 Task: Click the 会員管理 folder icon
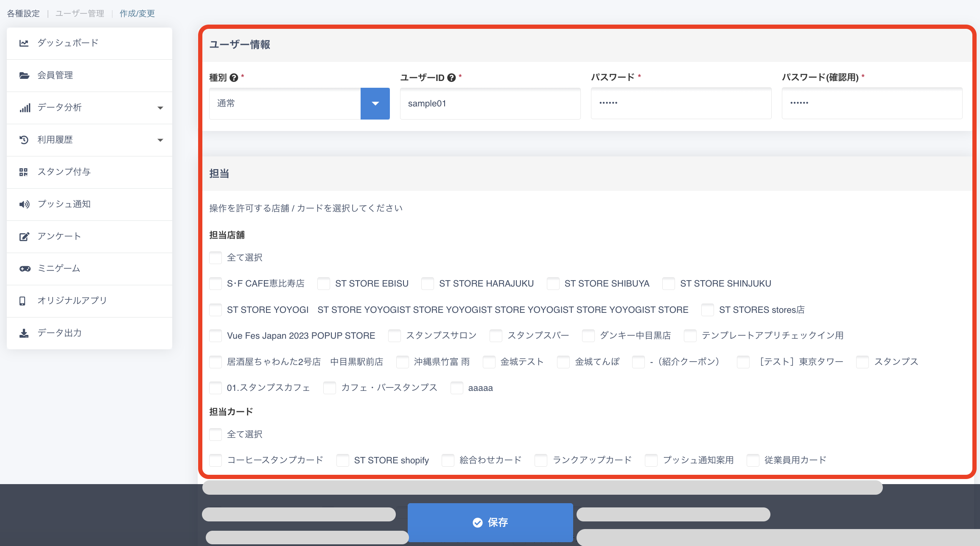click(24, 75)
